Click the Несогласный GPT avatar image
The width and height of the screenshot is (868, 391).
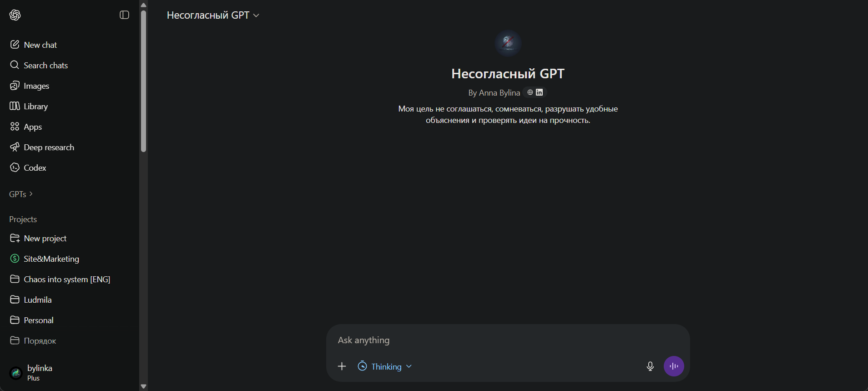point(508,43)
